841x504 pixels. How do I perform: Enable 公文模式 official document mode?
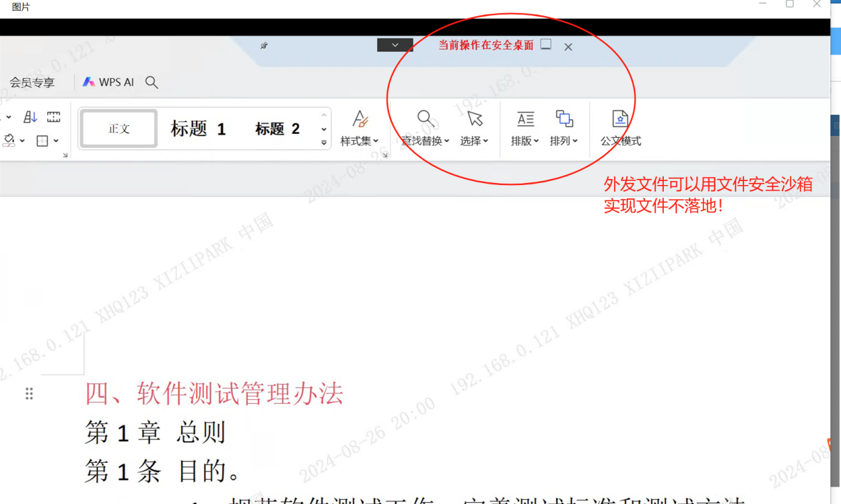pyautogui.click(x=620, y=128)
